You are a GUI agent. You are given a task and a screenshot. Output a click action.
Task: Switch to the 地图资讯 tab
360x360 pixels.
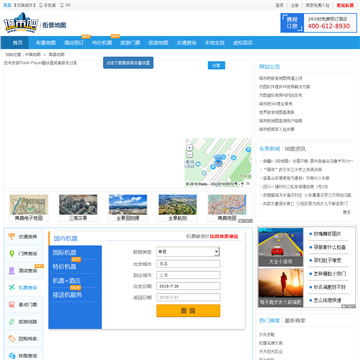coord(295,149)
